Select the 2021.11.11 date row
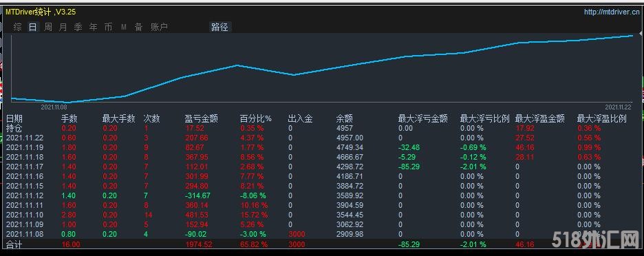 point(25,205)
